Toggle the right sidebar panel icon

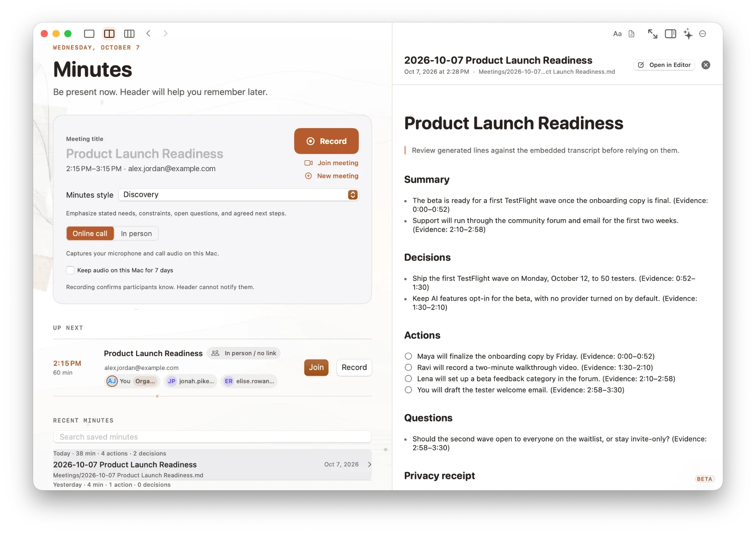click(x=671, y=34)
